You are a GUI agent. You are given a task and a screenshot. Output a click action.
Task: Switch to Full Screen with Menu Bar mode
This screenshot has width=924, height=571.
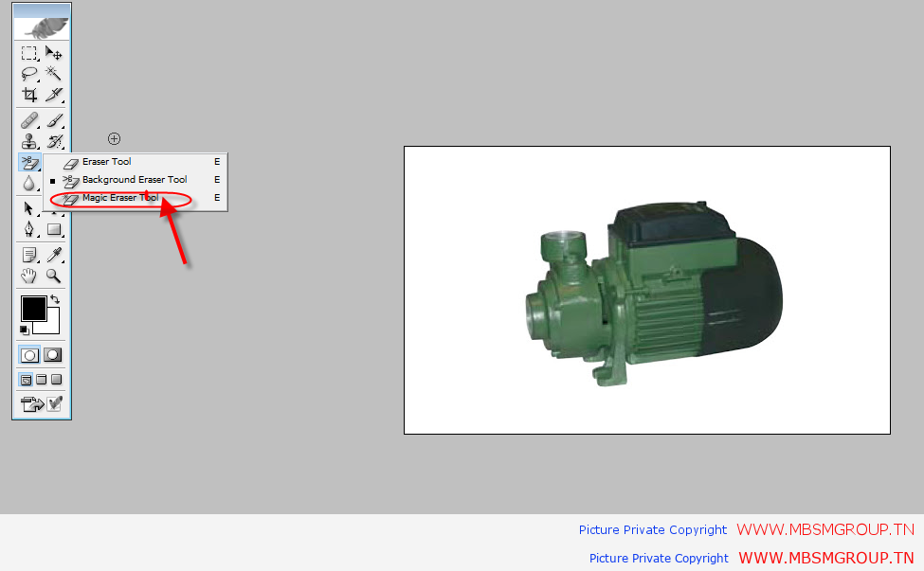click(42, 380)
